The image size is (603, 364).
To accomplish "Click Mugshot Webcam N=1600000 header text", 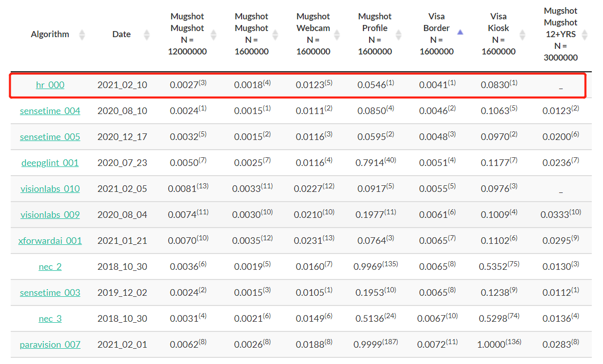I will coord(313,34).
